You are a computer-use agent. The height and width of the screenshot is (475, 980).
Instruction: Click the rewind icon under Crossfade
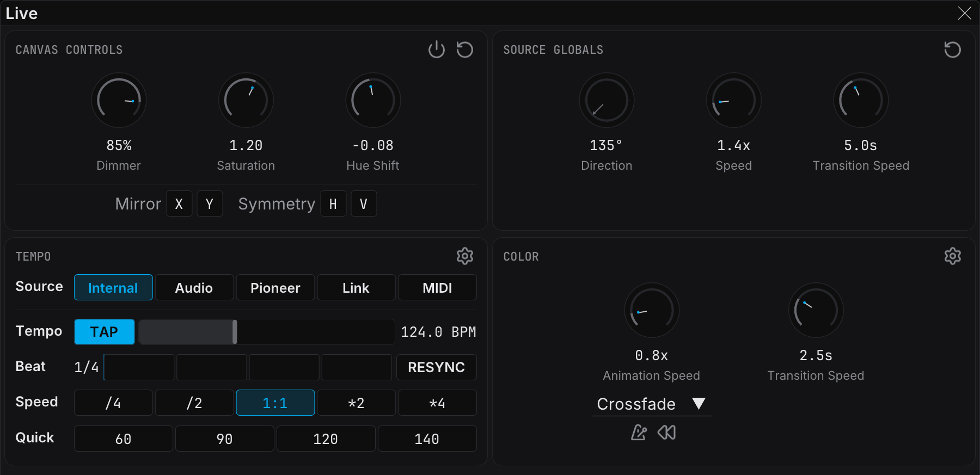point(666,433)
